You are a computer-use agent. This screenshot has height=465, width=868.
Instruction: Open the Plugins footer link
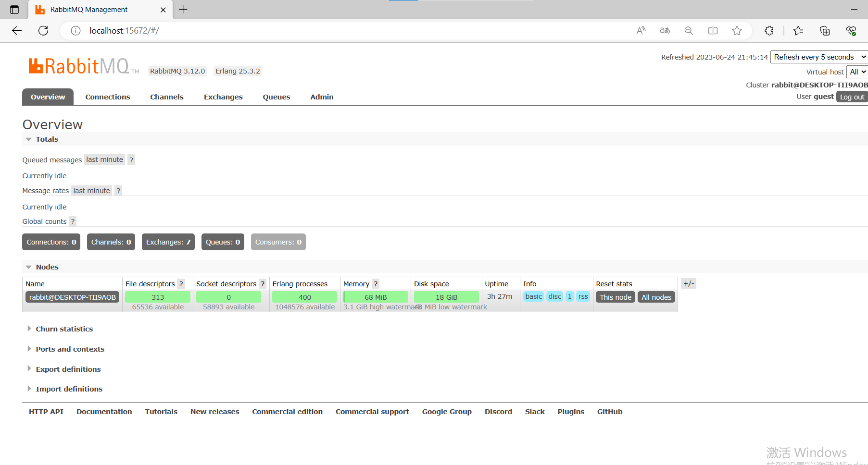coord(571,412)
